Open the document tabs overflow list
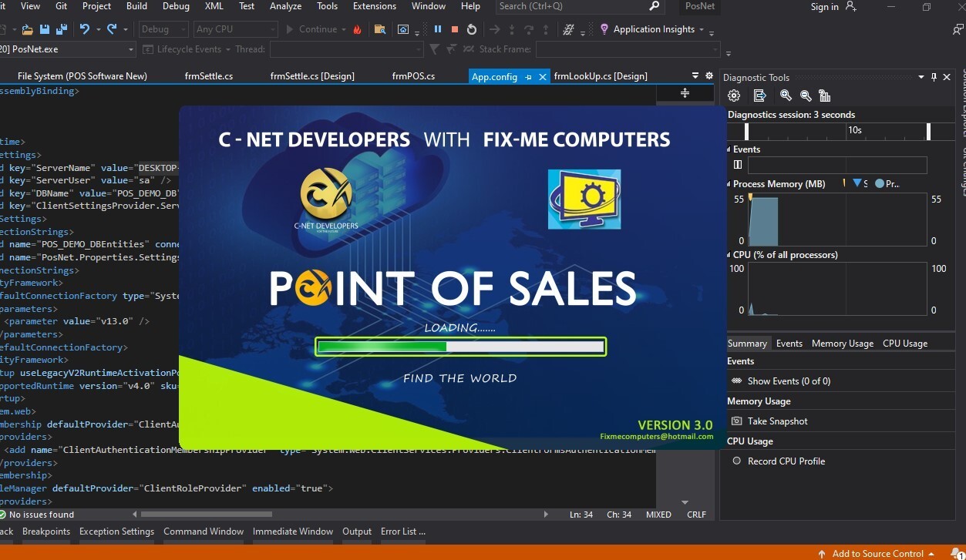Screen dimensions: 966x560 pyautogui.click(x=695, y=75)
